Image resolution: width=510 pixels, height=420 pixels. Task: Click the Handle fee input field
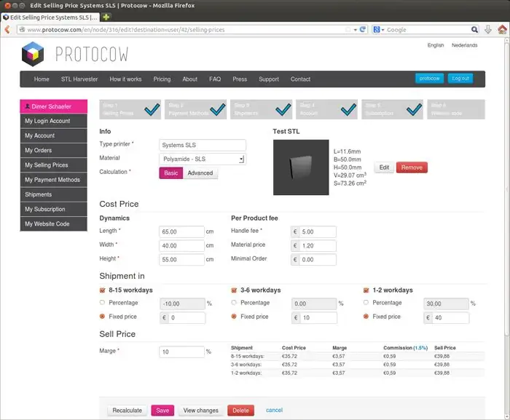pos(318,231)
